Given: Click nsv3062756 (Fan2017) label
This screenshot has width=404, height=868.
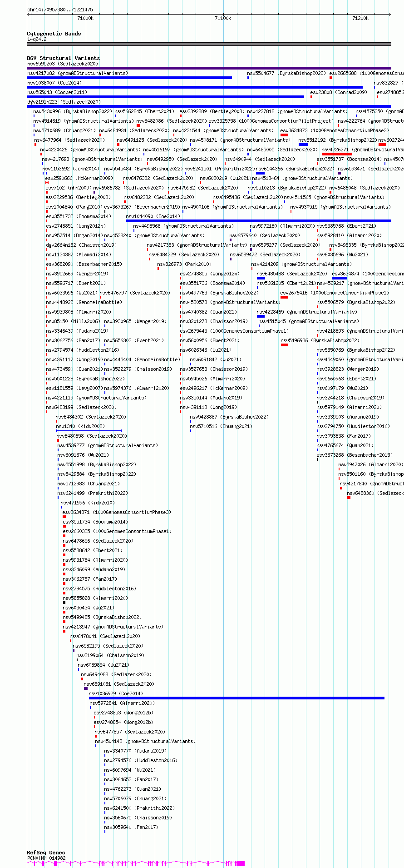Looking at the screenshot, I should pyautogui.click(x=73, y=340).
